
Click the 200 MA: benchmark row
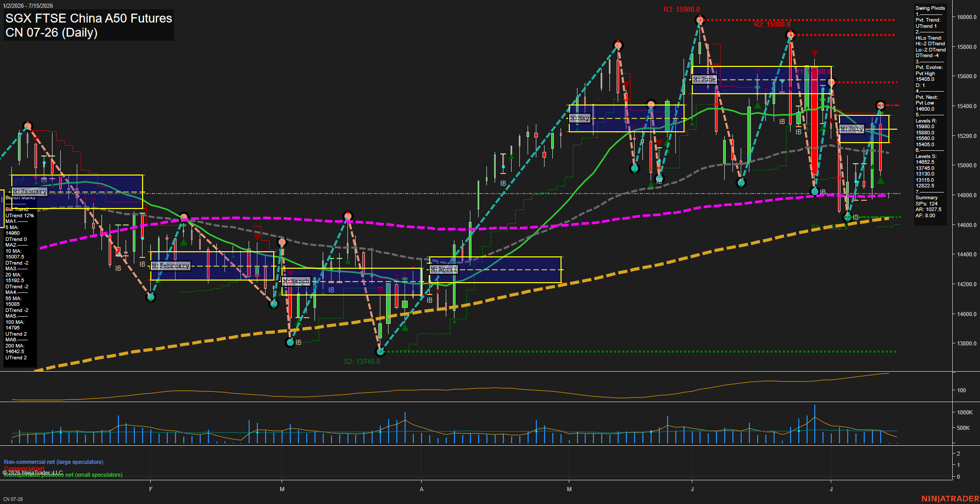point(15,346)
